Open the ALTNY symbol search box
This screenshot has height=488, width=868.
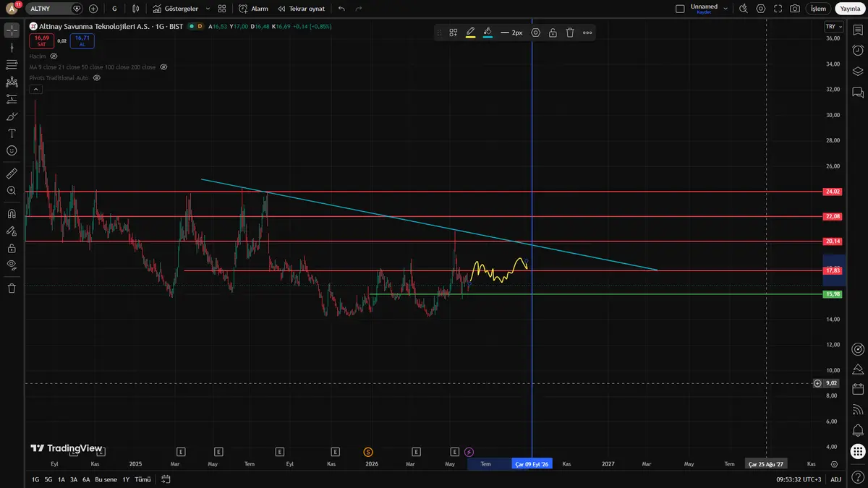55,9
